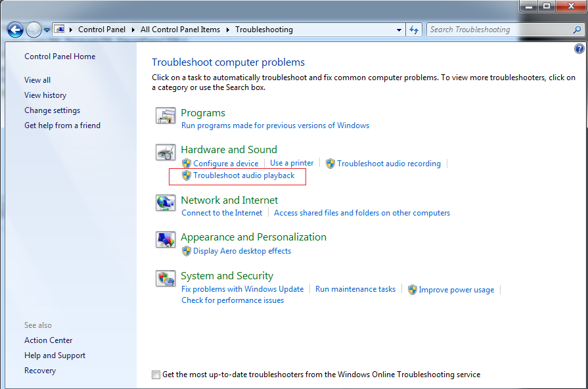Open Help and Support link
Viewport: 588px width, 389px height.
(x=55, y=355)
